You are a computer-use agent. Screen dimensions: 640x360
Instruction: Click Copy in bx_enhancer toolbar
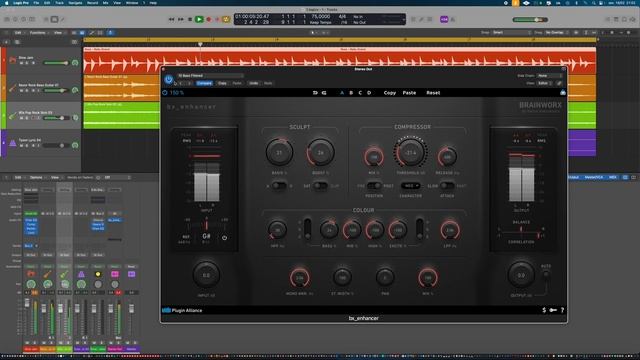[x=390, y=93]
